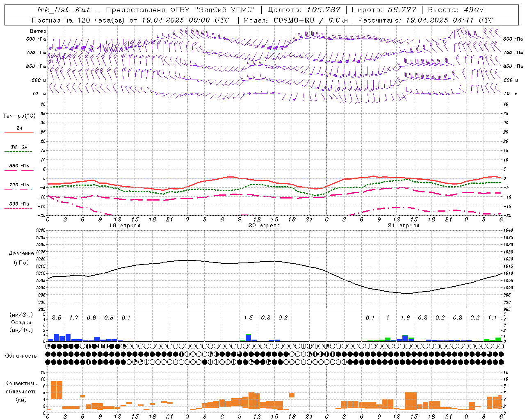Click the (мм/3ч.) units label

tap(21, 315)
